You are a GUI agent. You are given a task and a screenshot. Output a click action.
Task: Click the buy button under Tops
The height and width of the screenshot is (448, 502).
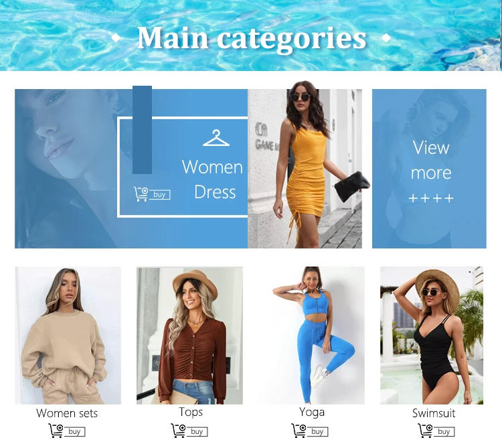197,432
